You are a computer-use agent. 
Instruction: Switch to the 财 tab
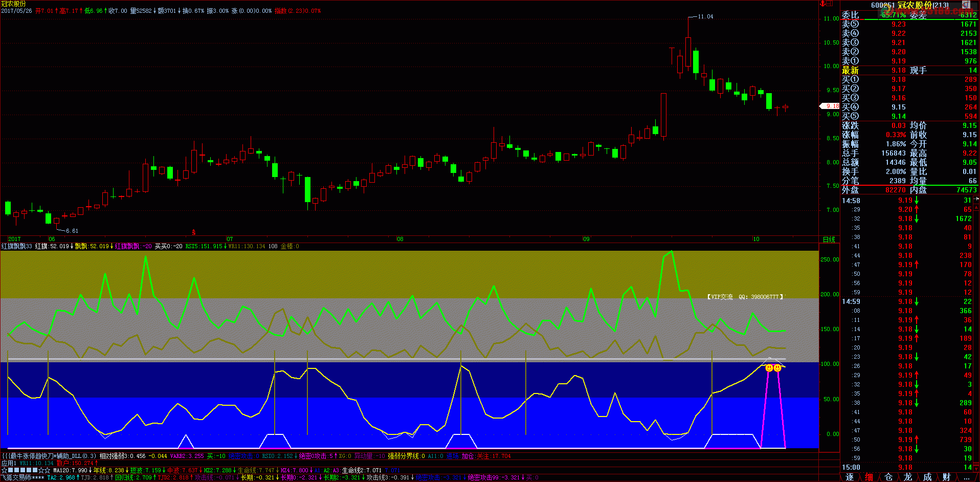[947, 477]
